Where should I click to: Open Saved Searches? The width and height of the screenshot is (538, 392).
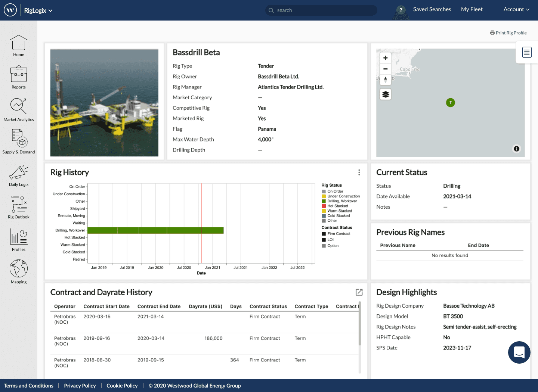(x=432, y=9)
